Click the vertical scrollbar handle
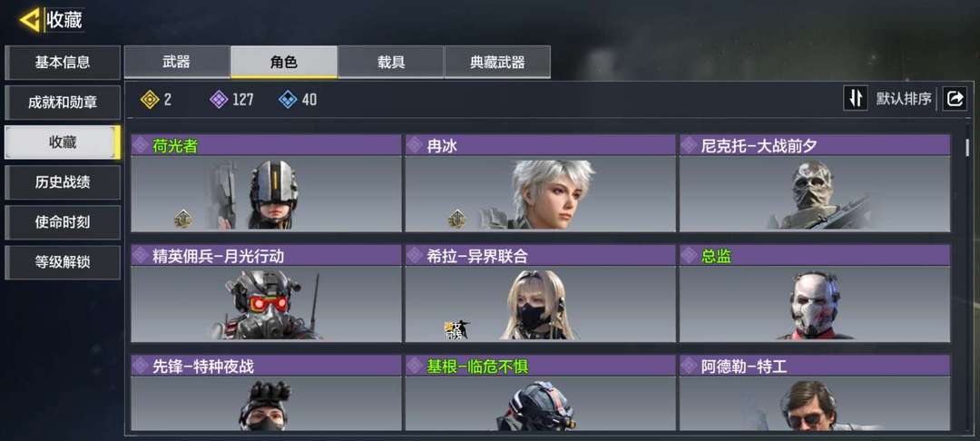Viewport: 980px width, 441px height. (x=967, y=147)
